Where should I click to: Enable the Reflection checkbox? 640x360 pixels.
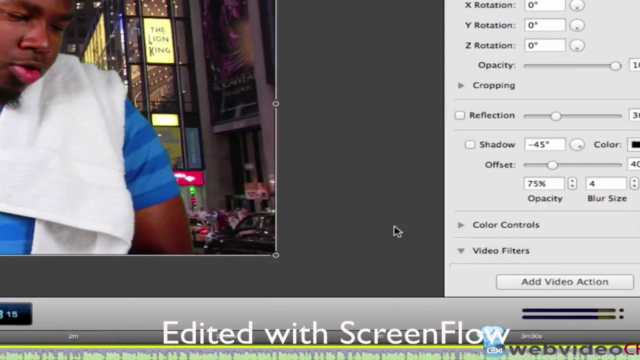click(460, 116)
